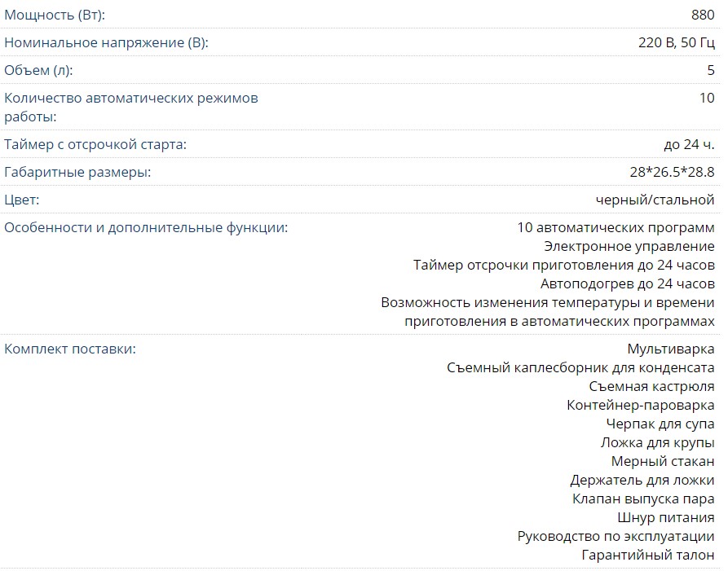
Task: Click the "Габаритные размеры:" label
Action: (x=77, y=172)
